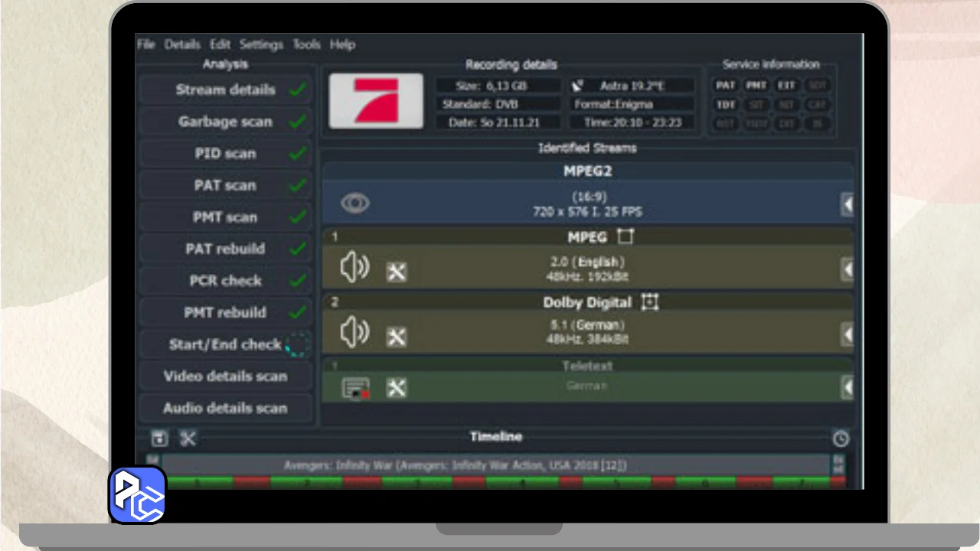Image resolution: width=980 pixels, height=551 pixels.
Task: Select the Stream details analysis step
Action: 225,90
